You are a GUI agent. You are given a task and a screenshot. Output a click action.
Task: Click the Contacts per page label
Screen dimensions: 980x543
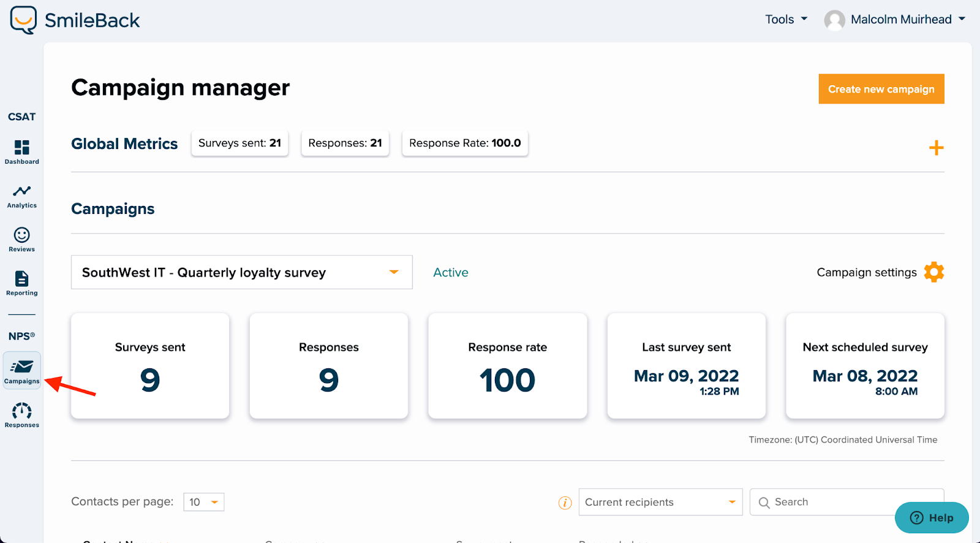point(123,501)
